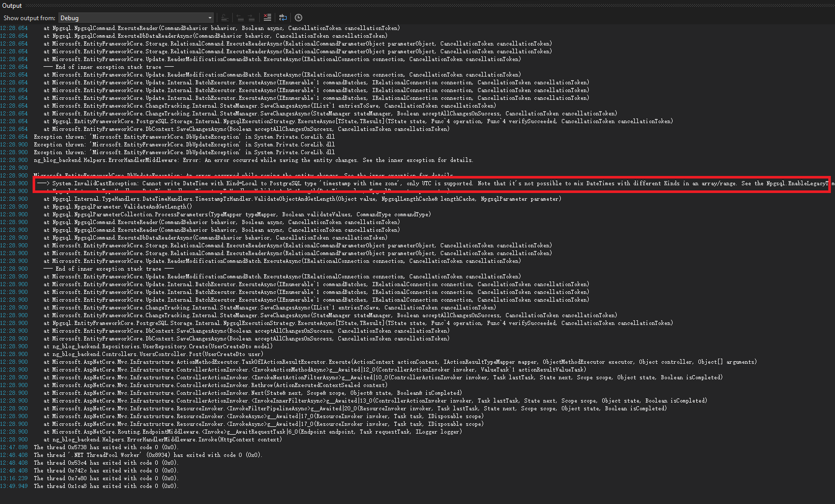Select the ErrorHandlerMiddleware: Error log line
This screenshot has width=835, height=504.
click(254, 160)
